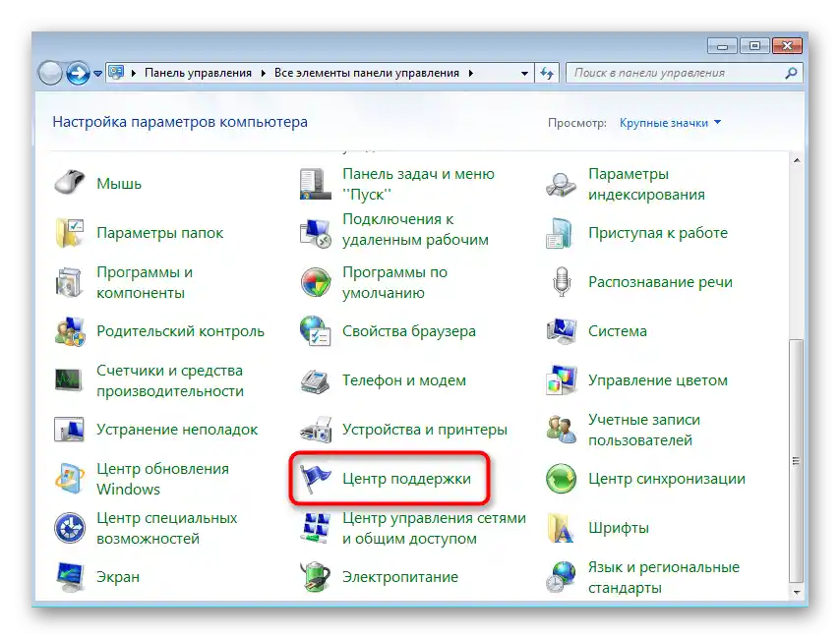840x639 pixels.
Task: Expand the root arrow before Панель управления
Action: [x=133, y=74]
